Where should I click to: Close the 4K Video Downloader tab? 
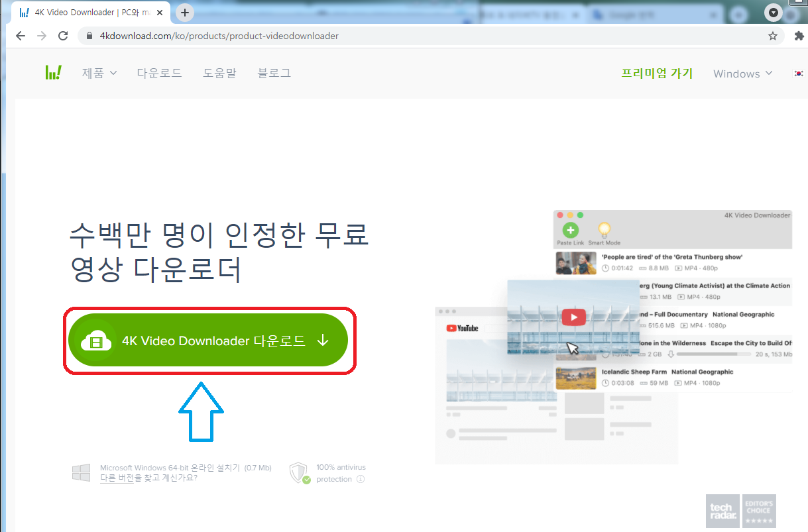pyautogui.click(x=160, y=13)
